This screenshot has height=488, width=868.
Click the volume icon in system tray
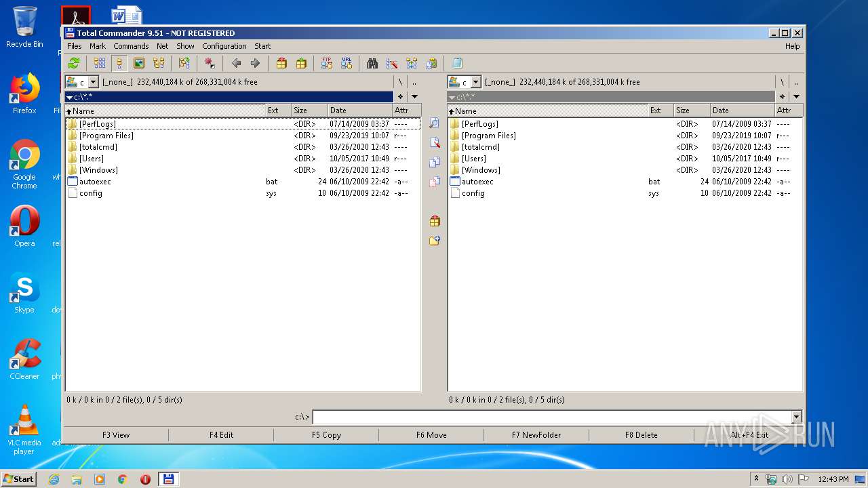787,479
